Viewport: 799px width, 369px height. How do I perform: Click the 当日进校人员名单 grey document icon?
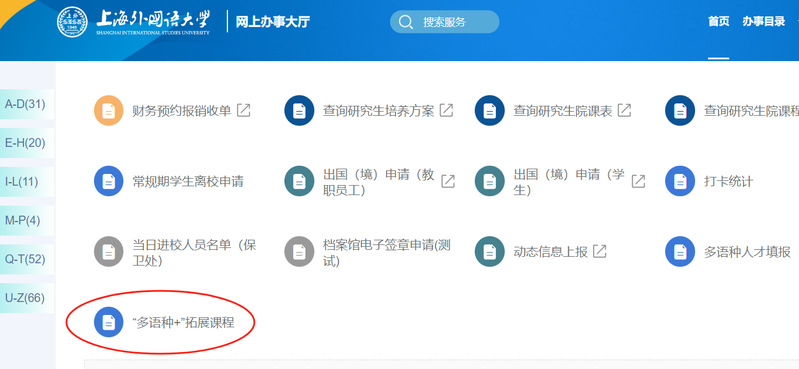[109, 252]
